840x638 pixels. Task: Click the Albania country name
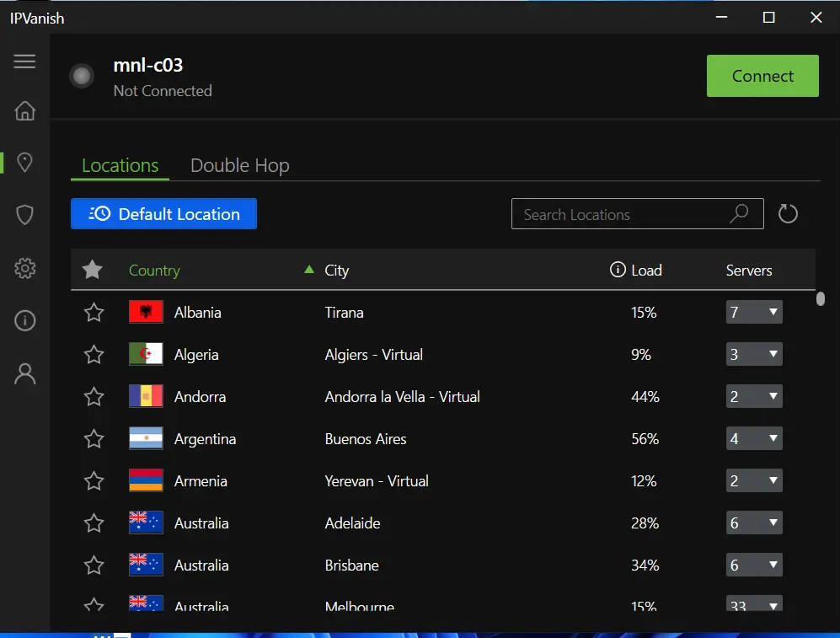197,313
